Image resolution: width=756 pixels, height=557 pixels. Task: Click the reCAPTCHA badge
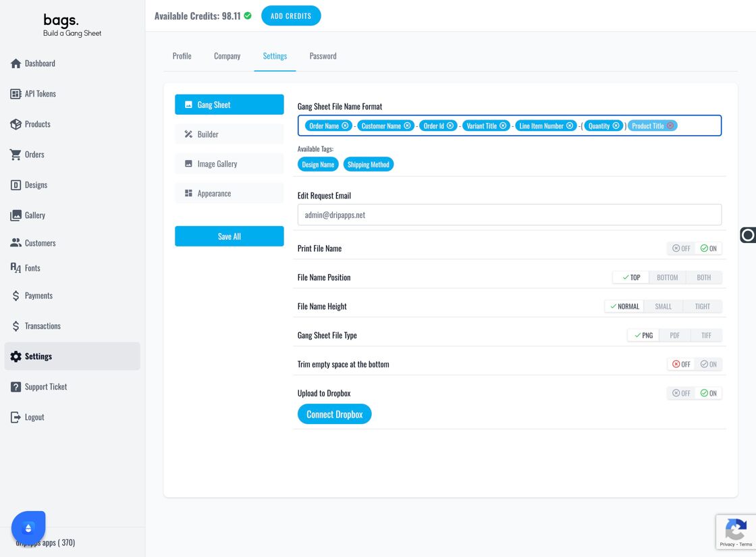pyautogui.click(x=736, y=532)
